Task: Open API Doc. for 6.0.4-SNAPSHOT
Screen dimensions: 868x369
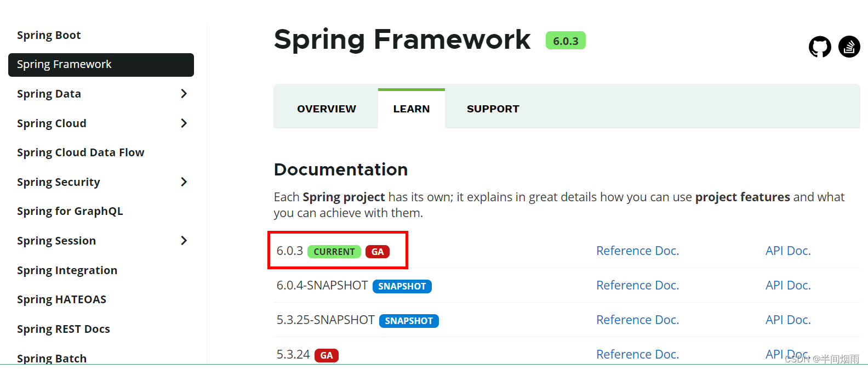Action: click(788, 285)
